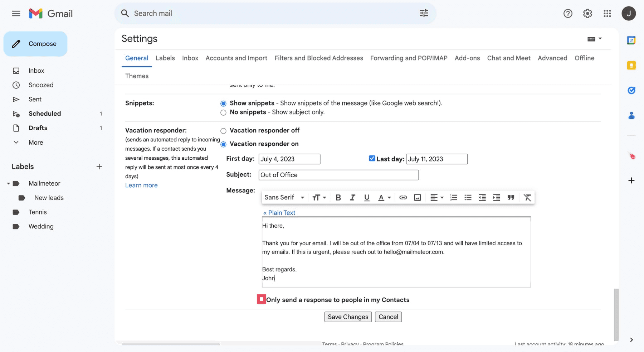
Task: Switch to the Themes tab
Action: 137,76
